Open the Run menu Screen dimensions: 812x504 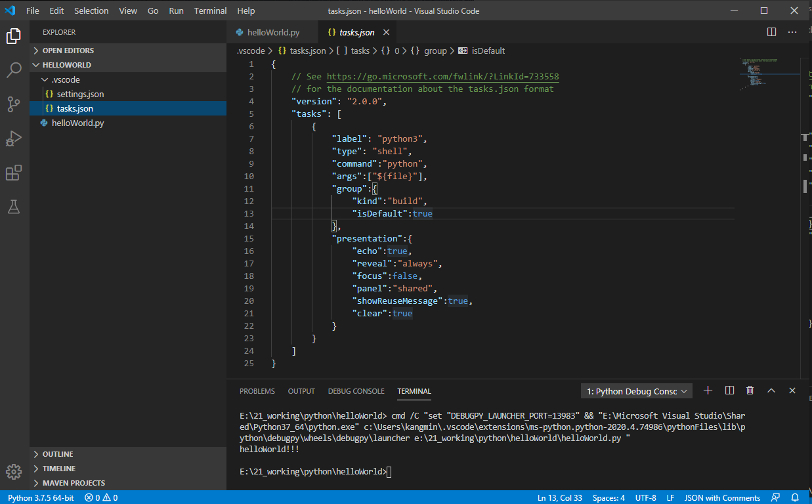click(x=176, y=10)
